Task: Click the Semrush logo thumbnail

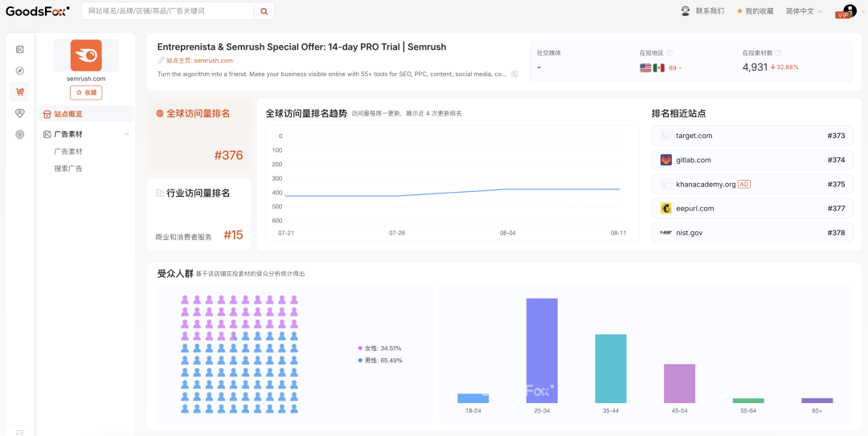Action: [86, 55]
